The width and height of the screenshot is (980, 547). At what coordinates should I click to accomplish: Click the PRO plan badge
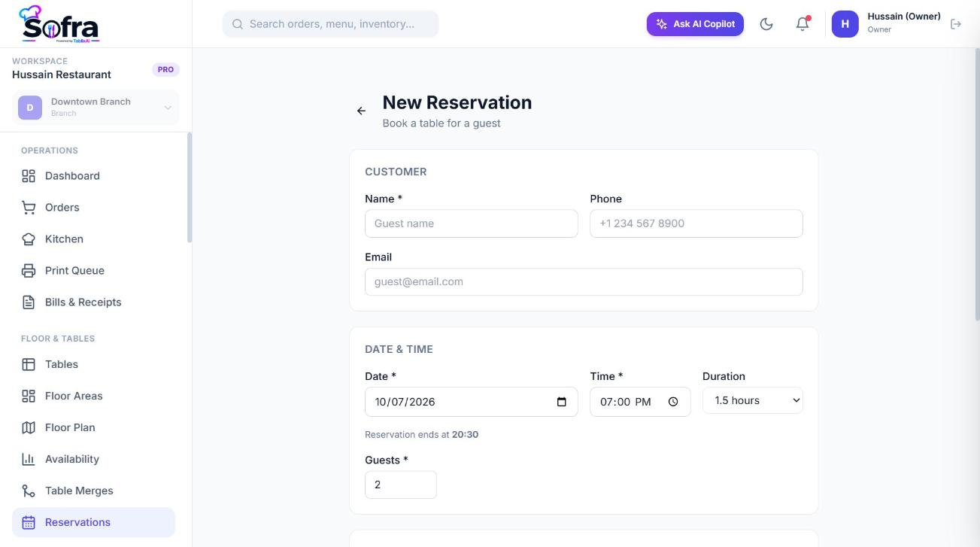coord(165,69)
